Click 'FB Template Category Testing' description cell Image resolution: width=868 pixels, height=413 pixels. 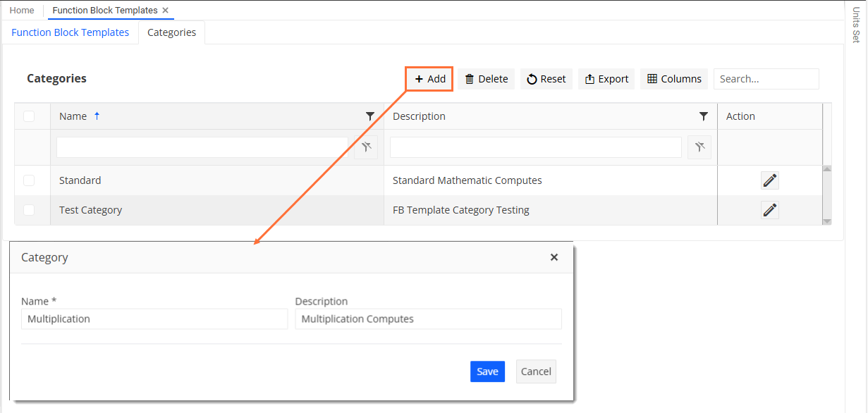click(x=551, y=210)
